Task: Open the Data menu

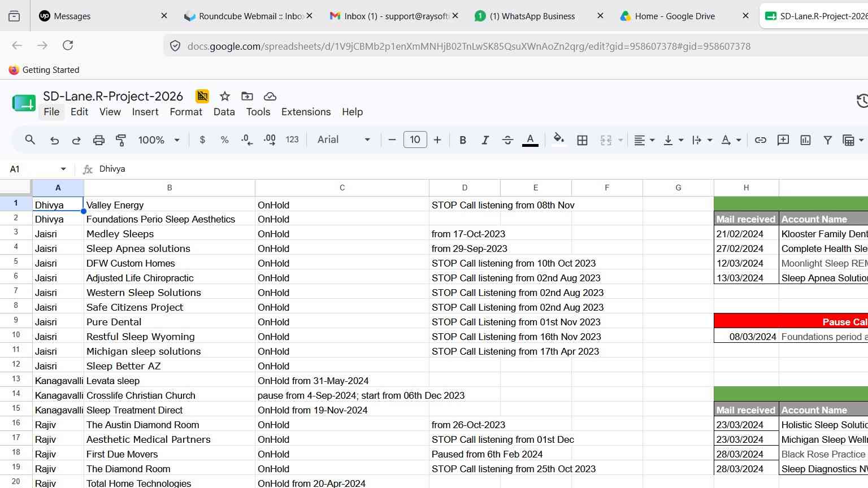Action: (x=224, y=112)
